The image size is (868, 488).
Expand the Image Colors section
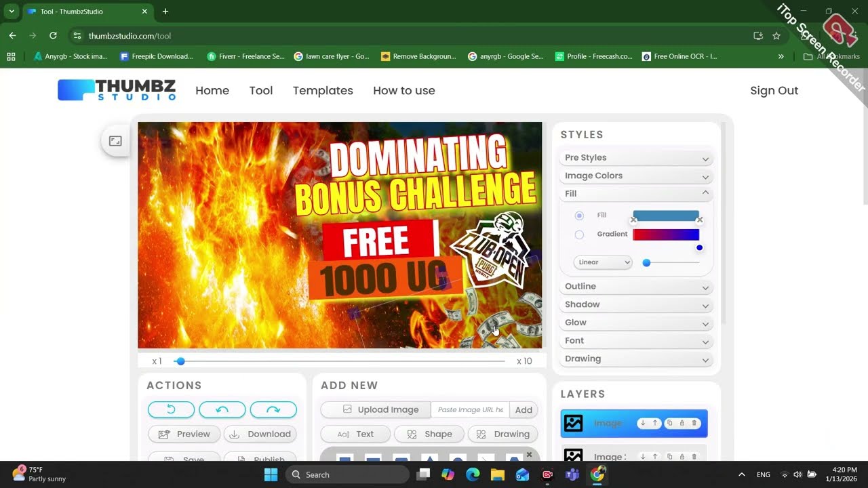[637, 176]
